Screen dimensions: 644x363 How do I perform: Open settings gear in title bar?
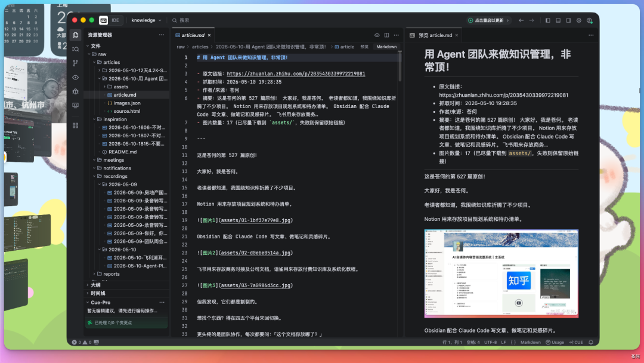click(578, 20)
